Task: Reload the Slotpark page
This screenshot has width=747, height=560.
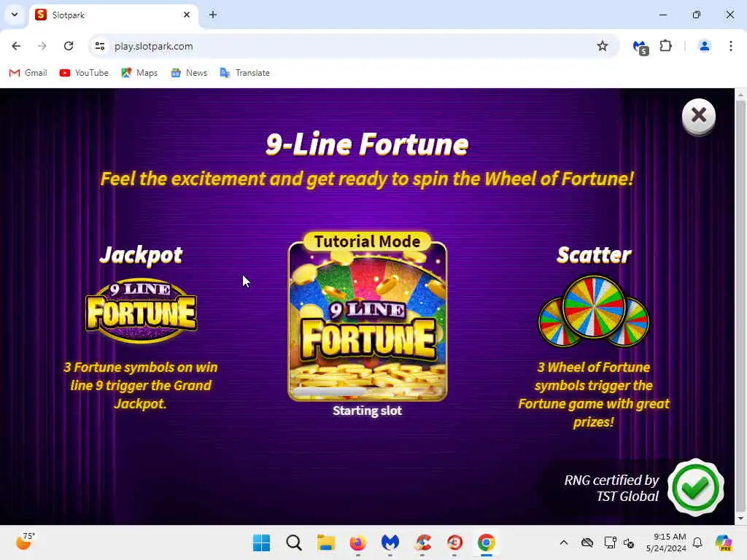Action: coord(69,46)
